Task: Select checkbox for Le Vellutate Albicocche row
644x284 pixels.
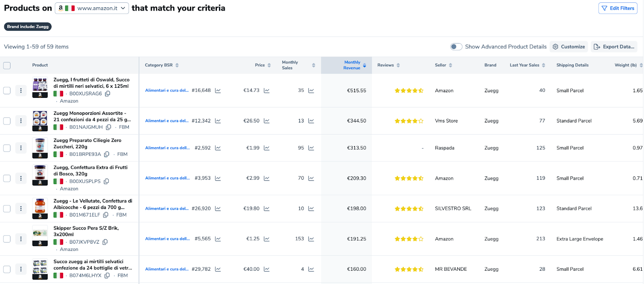Action: (x=7, y=209)
